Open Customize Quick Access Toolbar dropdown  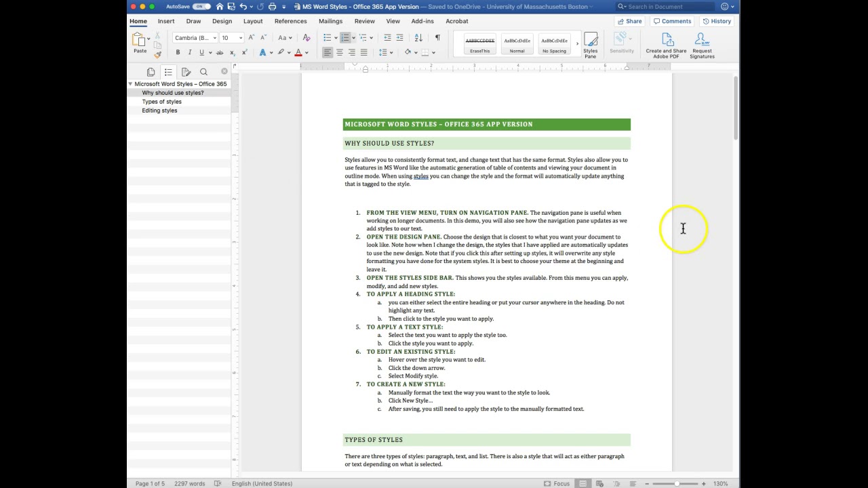click(x=283, y=7)
